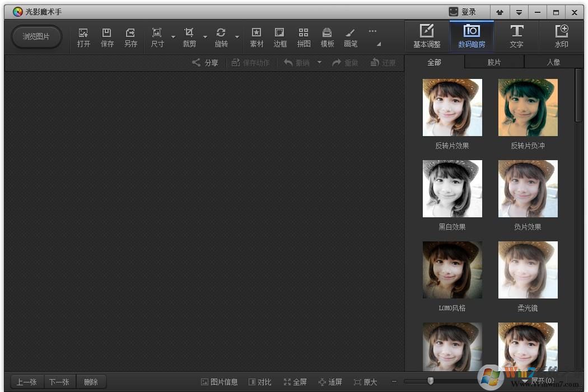The width and height of the screenshot is (588, 392).
Task: Click the Save (保存) icon
Action: 107,37
